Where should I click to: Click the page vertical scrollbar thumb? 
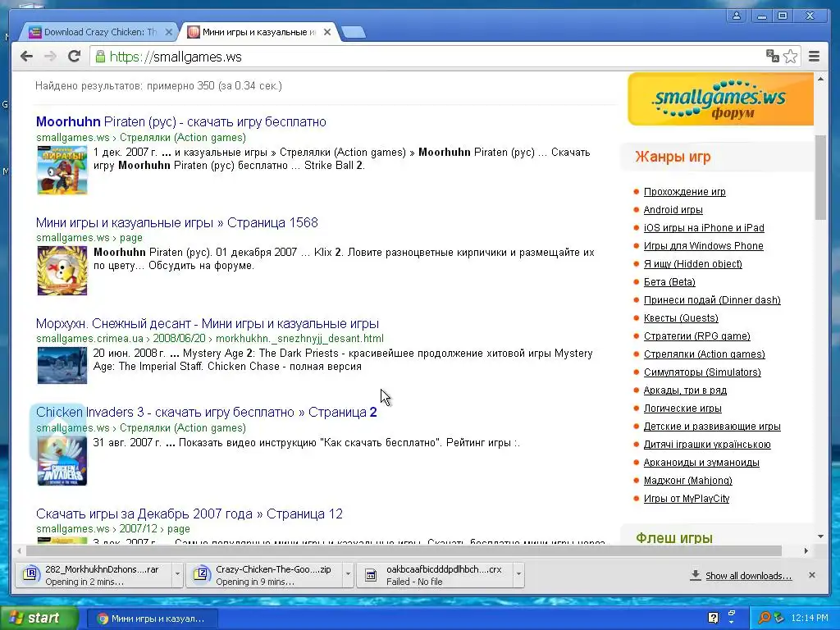820,177
